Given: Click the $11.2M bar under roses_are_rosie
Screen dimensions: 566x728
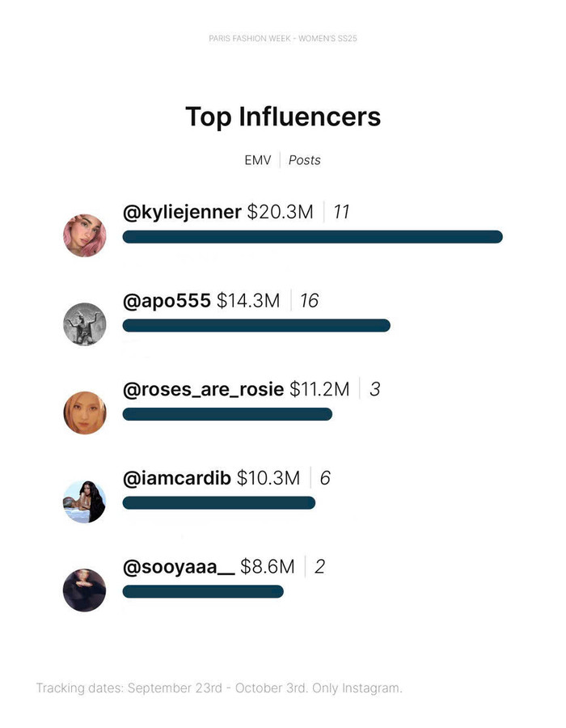Looking at the screenshot, I should coord(227,414).
